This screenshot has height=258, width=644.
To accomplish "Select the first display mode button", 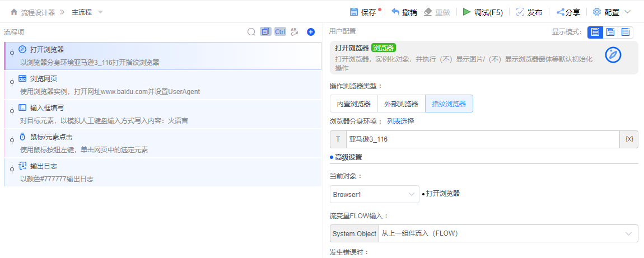I will pyautogui.click(x=595, y=32).
